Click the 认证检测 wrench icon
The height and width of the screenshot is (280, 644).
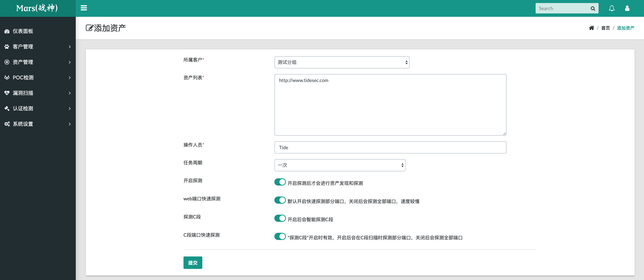(x=7, y=108)
